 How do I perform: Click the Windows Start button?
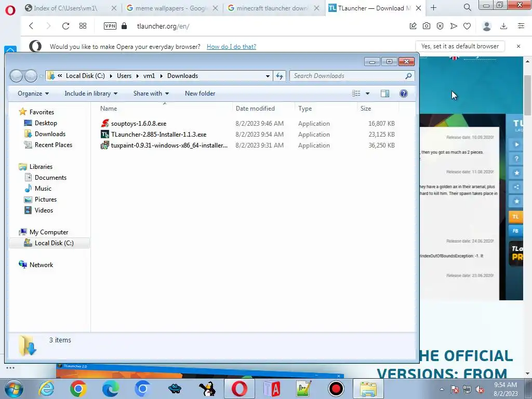pos(14,389)
